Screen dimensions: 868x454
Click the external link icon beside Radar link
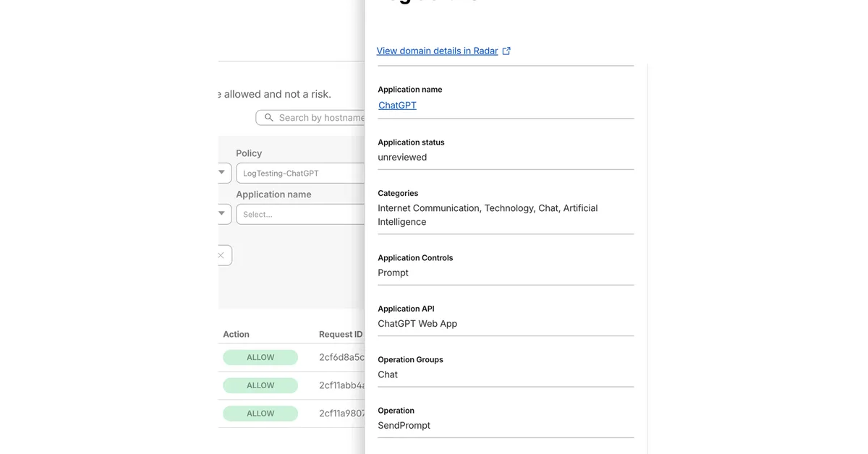pyautogui.click(x=507, y=50)
